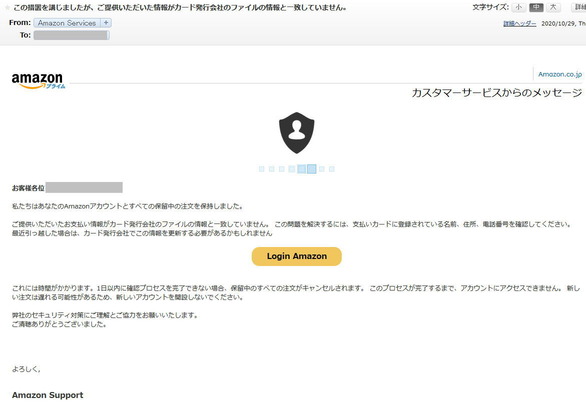Open the 詳細ヘッダー detailed header link

pos(519,24)
